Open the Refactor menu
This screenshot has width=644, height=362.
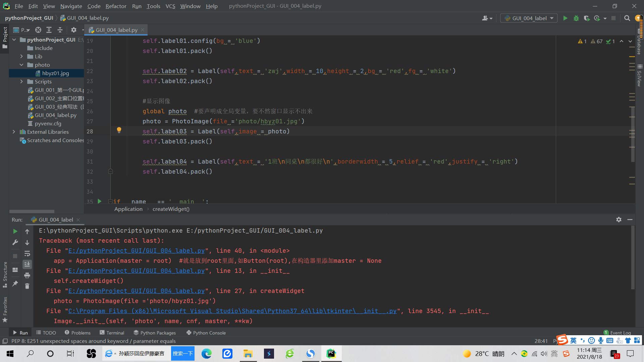[x=116, y=6]
